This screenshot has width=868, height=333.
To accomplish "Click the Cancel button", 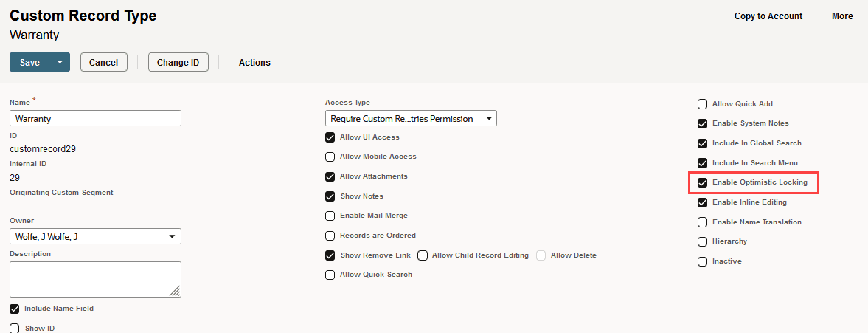I will 103,63.
